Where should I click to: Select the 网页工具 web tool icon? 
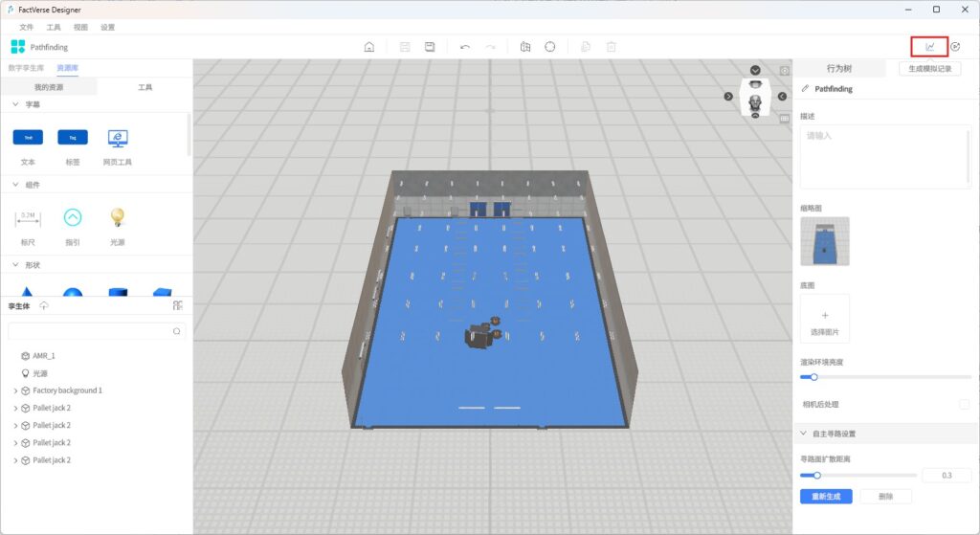pos(118,139)
